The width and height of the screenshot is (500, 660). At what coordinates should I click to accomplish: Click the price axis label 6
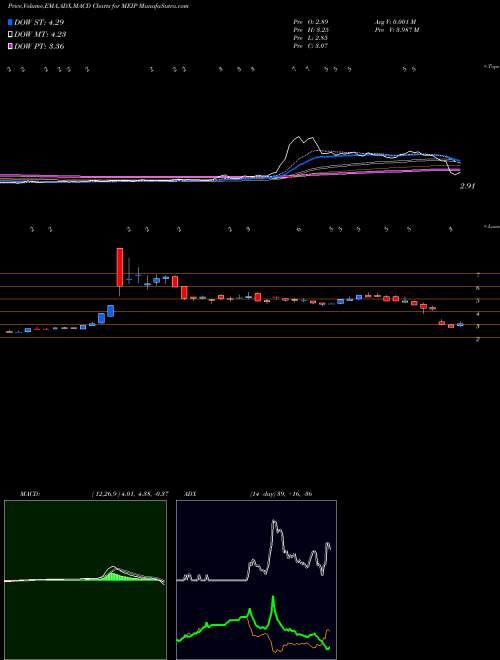478,288
